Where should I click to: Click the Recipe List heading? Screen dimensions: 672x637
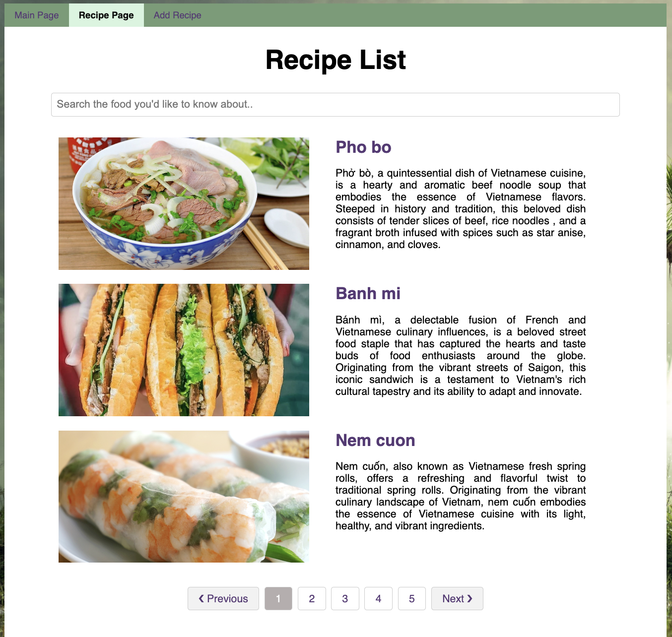coord(336,60)
